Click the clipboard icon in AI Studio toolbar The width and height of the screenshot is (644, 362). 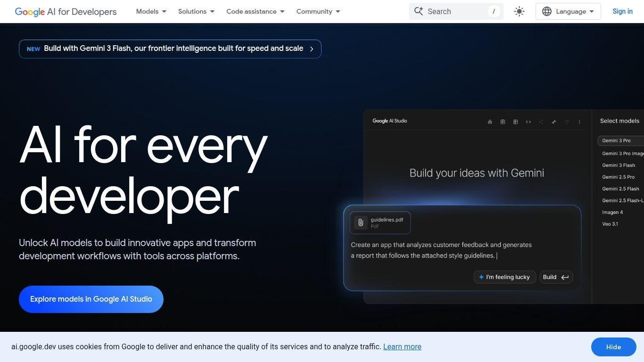[x=503, y=122]
